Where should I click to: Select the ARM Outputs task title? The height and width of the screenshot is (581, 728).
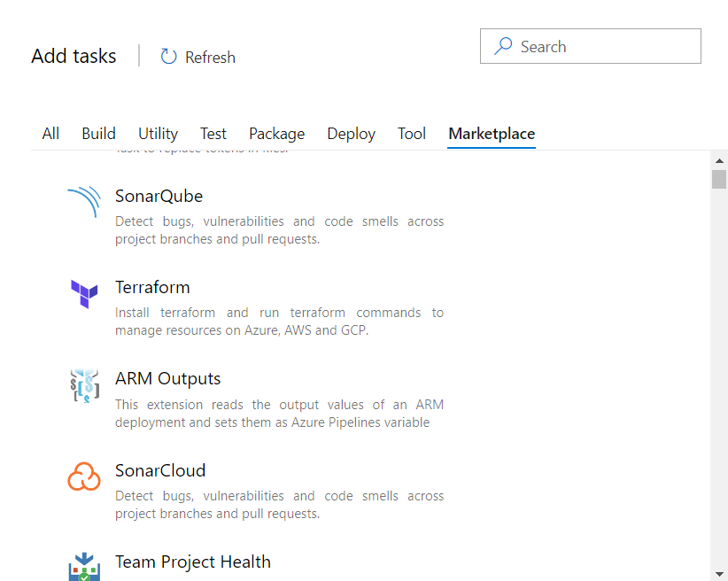(167, 379)
